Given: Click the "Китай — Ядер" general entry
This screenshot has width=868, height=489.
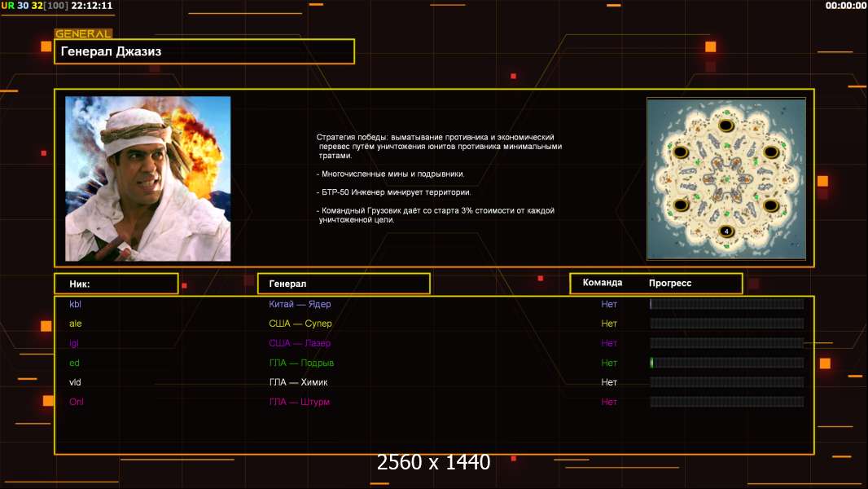Looking at the screenshot, I should (x=300, y=304).
